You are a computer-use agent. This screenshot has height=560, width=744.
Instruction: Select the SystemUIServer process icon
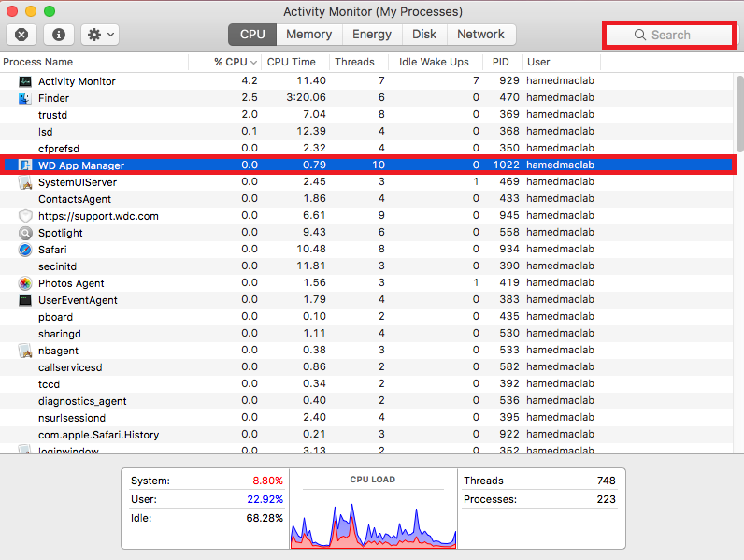point(25,182)
